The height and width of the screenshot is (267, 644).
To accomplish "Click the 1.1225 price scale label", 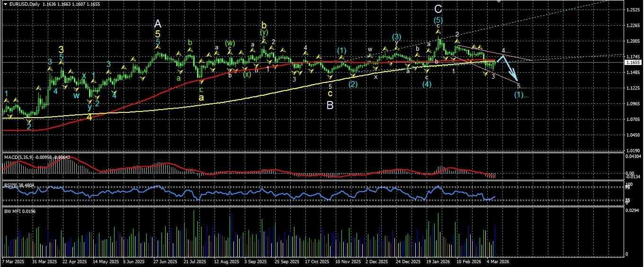I will (x=633, y=88).
